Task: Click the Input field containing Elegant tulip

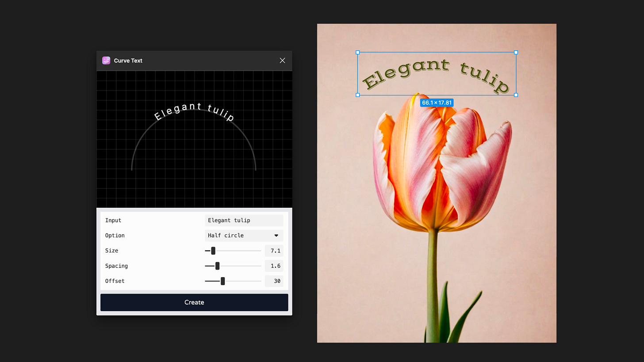Action: tap(244, 220)
